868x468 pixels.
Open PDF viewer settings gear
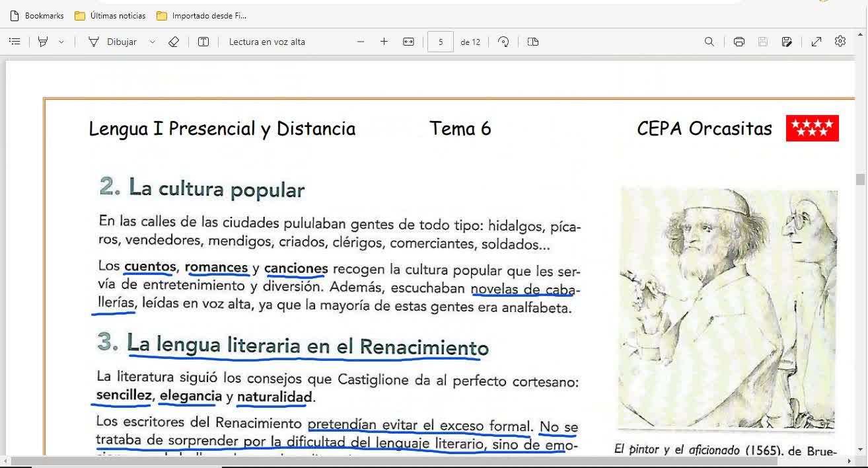[x=840, y=42]
